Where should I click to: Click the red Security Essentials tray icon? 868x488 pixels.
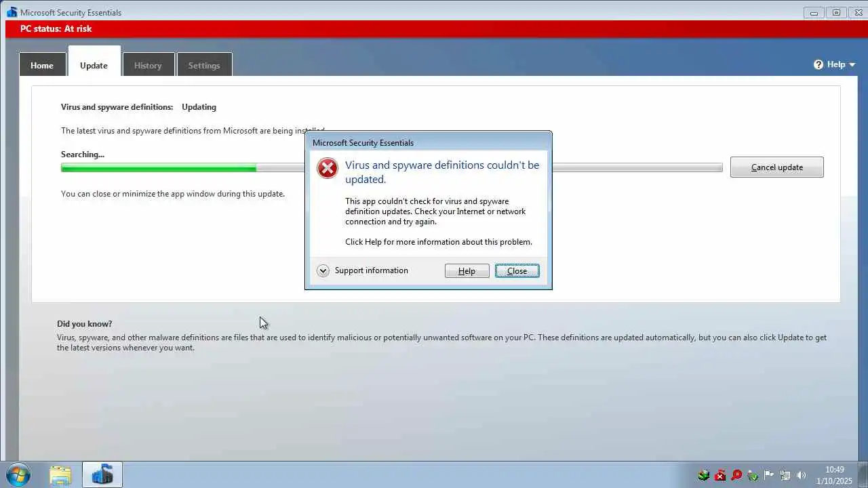tap(720, 475)
